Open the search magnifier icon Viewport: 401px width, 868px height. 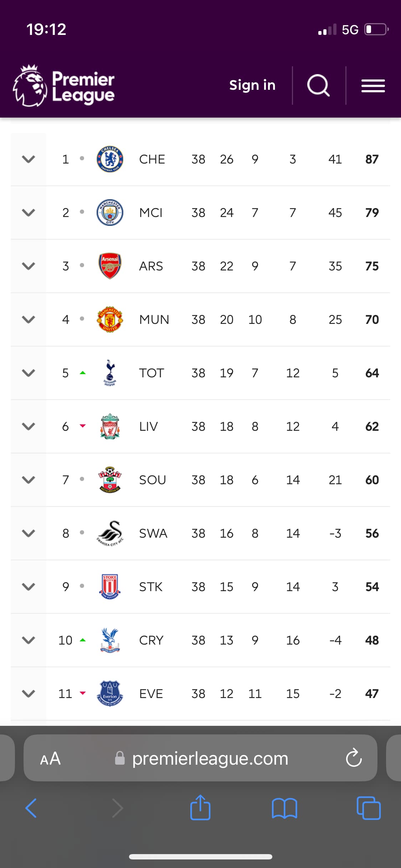[318, 86]
